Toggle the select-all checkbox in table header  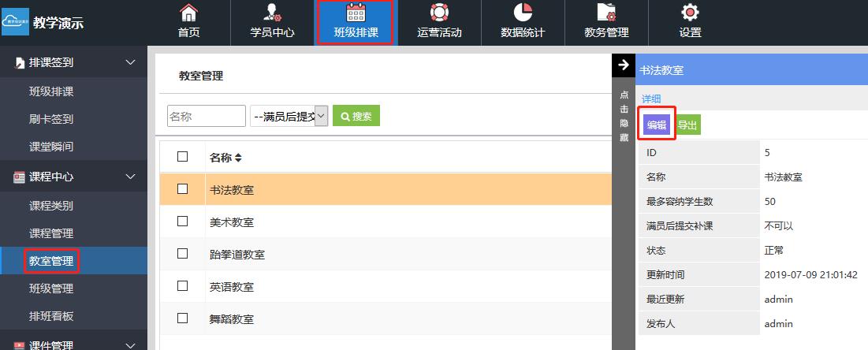click(183, 157)
